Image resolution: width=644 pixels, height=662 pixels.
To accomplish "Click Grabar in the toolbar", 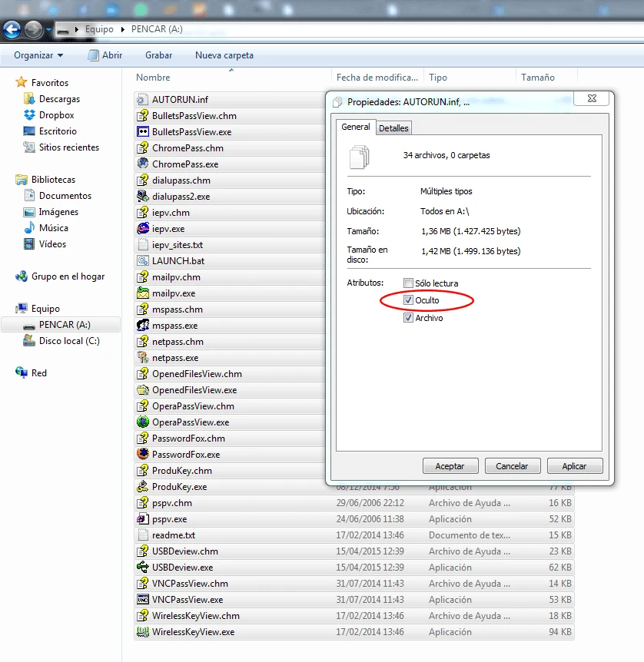I will tap(158, 55).
